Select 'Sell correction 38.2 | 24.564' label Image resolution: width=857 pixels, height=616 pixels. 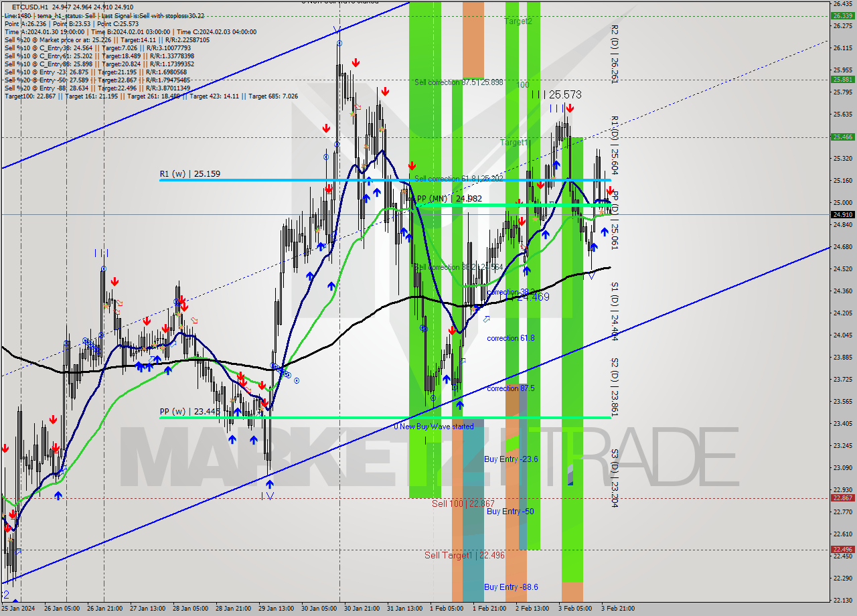459,267
